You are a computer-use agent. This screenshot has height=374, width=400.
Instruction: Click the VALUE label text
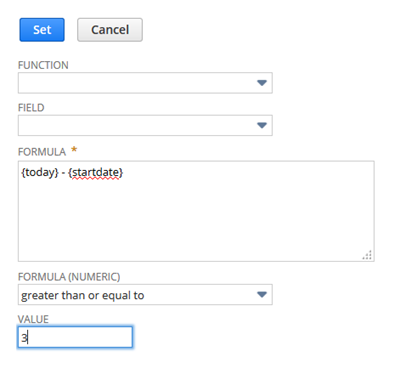[x=33, y=319]
